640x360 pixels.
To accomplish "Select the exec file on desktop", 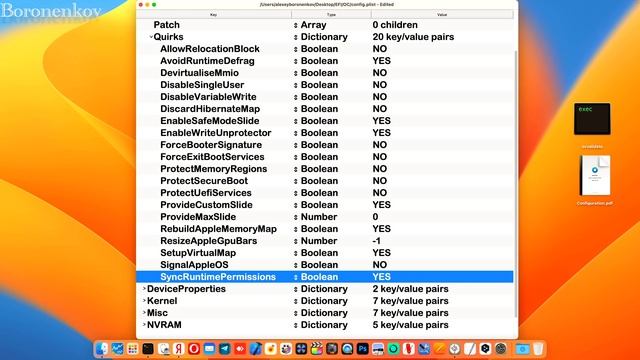I will click(592, 119).
